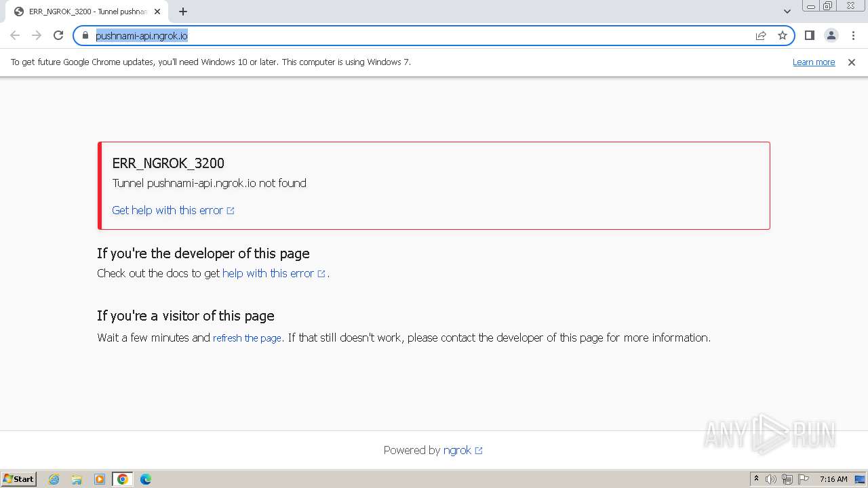Share this page icon in the address bar
The width and height of the screenshot is (868, 488).
(x=761, y=35)
